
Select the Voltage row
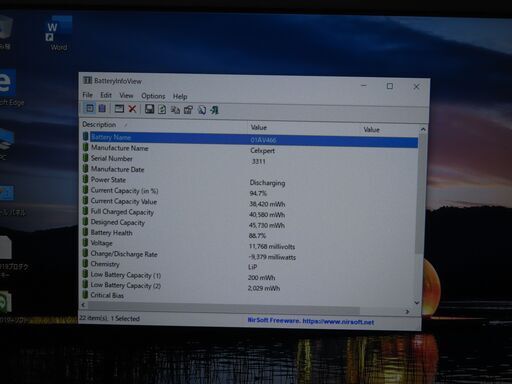(249, 244)
